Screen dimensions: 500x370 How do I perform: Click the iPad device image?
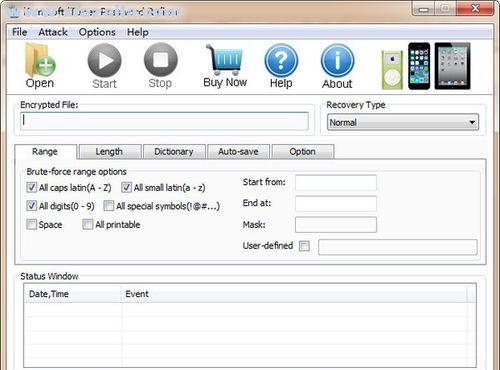tap(453, 66)
